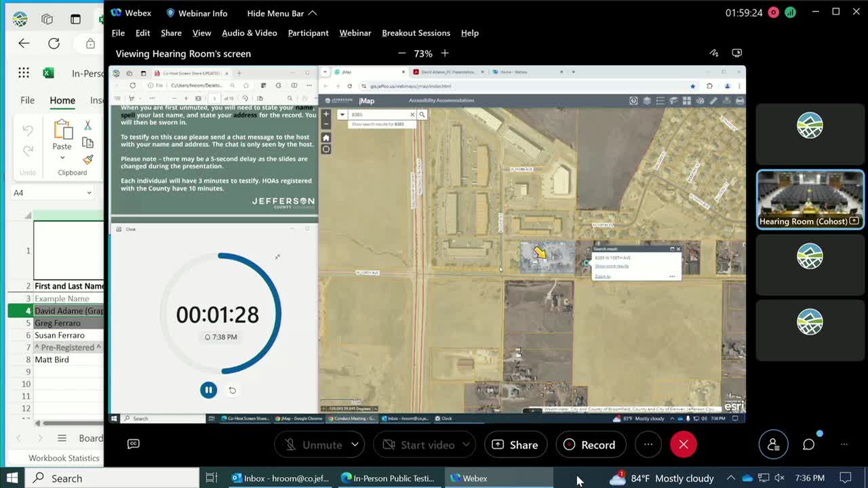
Task: Click the Share button
Action: [515, 445]
